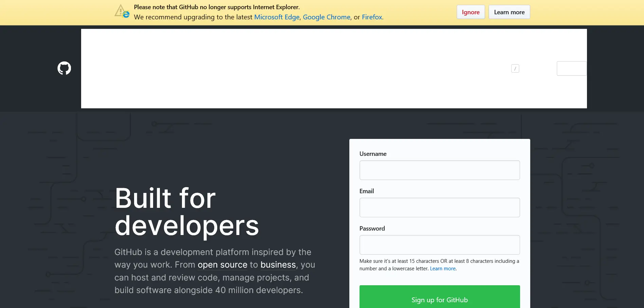This screenshot has height=308, width=644.
Task: Click the "/" search shortcut indicator
Action: (x=515, y=68)
